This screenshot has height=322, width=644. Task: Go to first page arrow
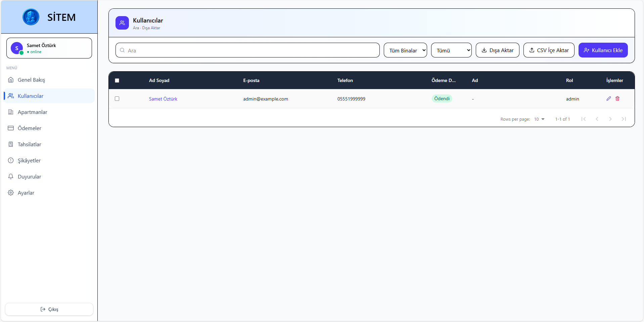point(584,119)
